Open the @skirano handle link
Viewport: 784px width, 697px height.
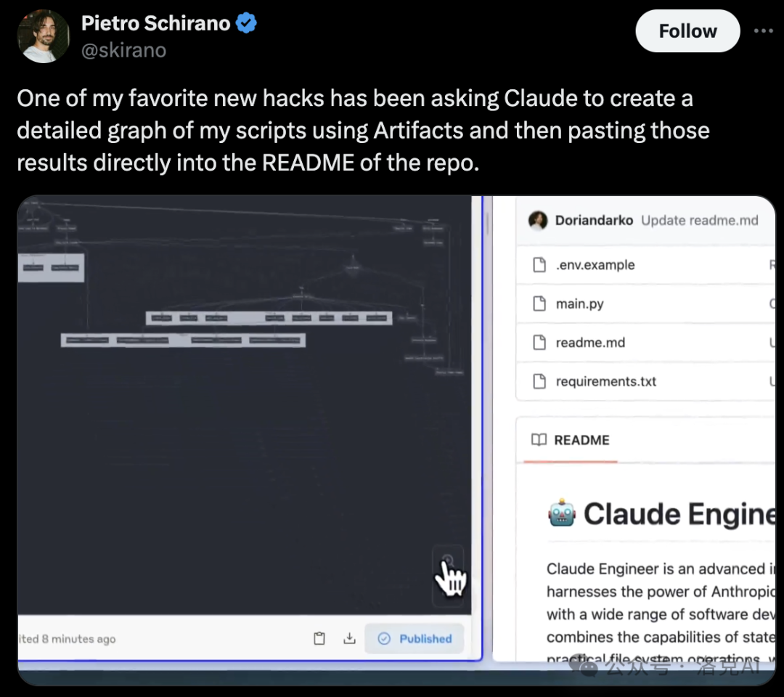coord(123,50)
